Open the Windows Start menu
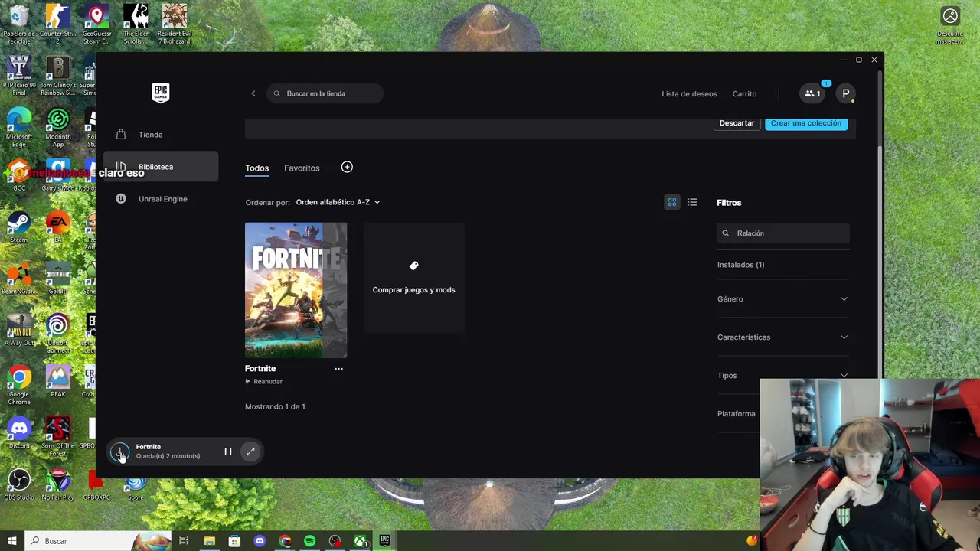The width and height of the screenshot is (980, 551). [x=12, y=541]
